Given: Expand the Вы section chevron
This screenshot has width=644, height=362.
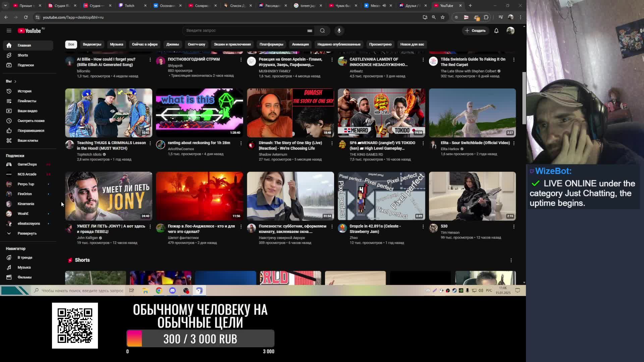Looking at the screenshot, I should (x=15, y=81).
